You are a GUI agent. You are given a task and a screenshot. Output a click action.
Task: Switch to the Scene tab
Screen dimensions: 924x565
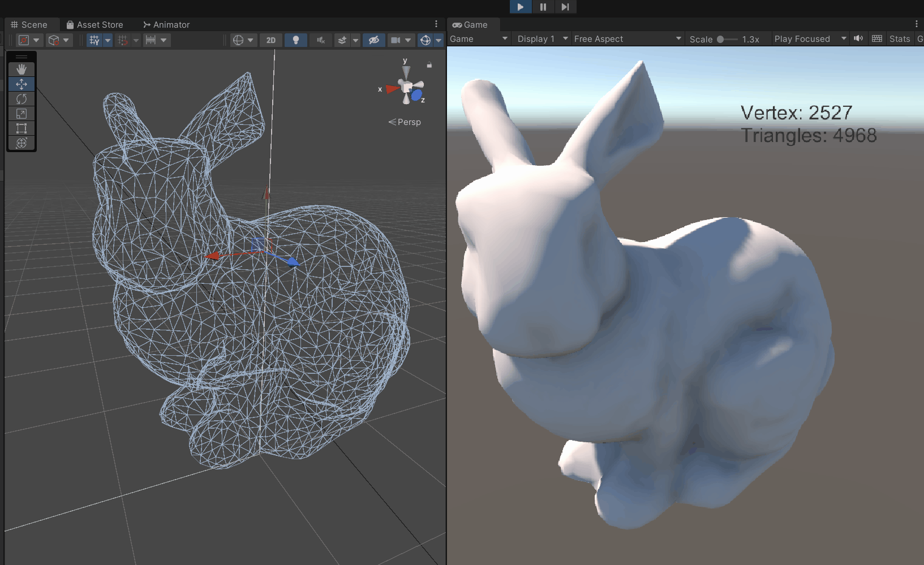(x=29, y=25)
